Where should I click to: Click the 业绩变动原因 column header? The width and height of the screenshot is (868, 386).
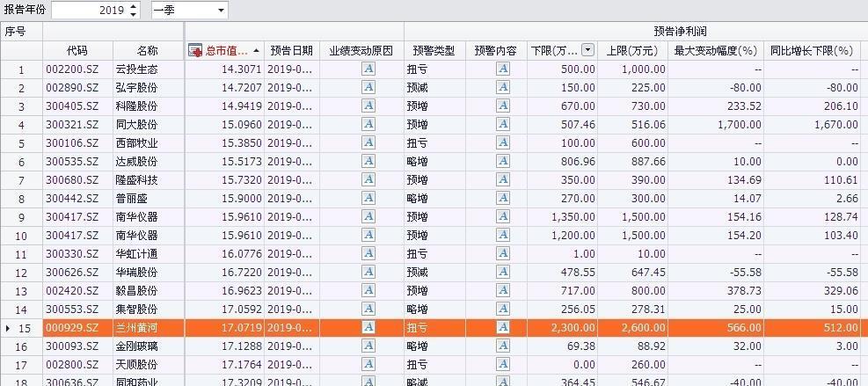(361, 51)
